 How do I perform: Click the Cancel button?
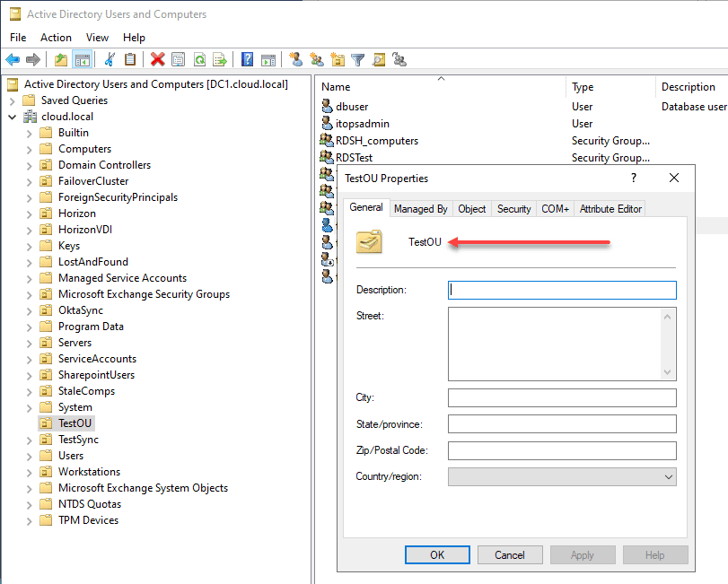tap(510, 554)
